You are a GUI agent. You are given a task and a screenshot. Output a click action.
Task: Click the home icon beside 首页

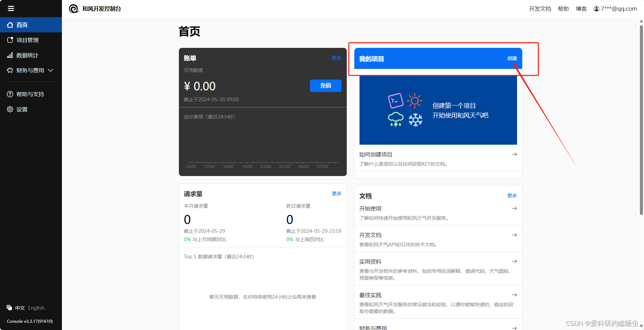tap(10, 25)
